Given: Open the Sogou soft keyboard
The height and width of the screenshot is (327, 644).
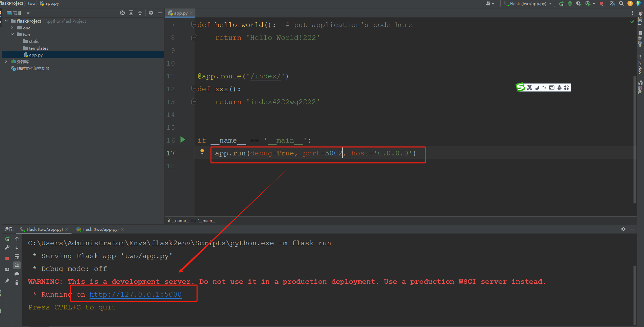Looking at the screenshot, I should pyautogui.click(x=552, y=87).
